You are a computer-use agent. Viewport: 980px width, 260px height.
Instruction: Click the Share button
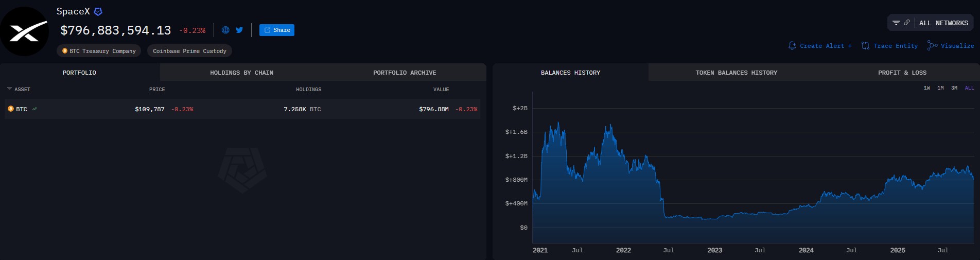[x=277, y=30]
